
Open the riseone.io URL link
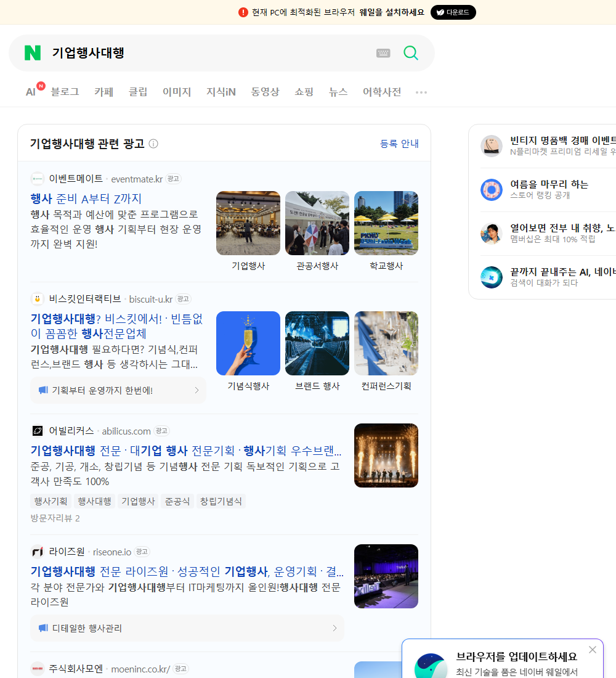(x=112, y=552)
